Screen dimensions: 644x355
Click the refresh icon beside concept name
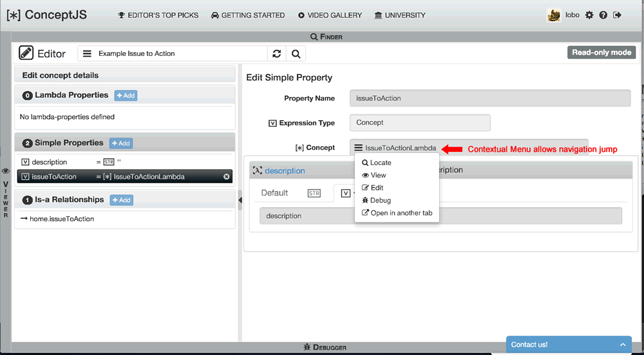pyautogui.click(x=277, y=54)
